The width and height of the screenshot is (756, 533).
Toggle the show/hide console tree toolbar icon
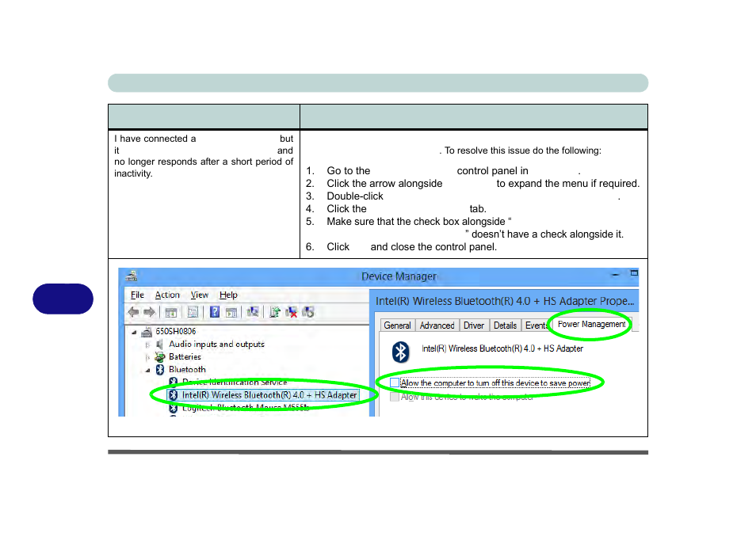pyautogui.click(x=170, y=312)
